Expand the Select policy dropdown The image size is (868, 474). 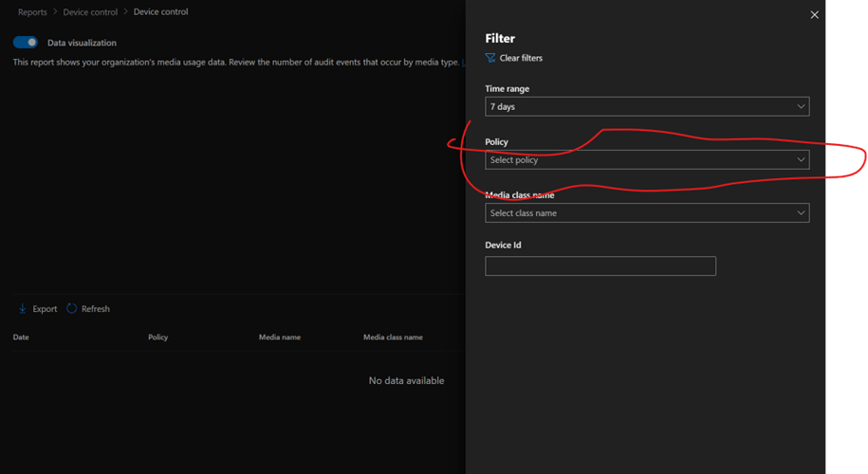click(x=646, y=160)
